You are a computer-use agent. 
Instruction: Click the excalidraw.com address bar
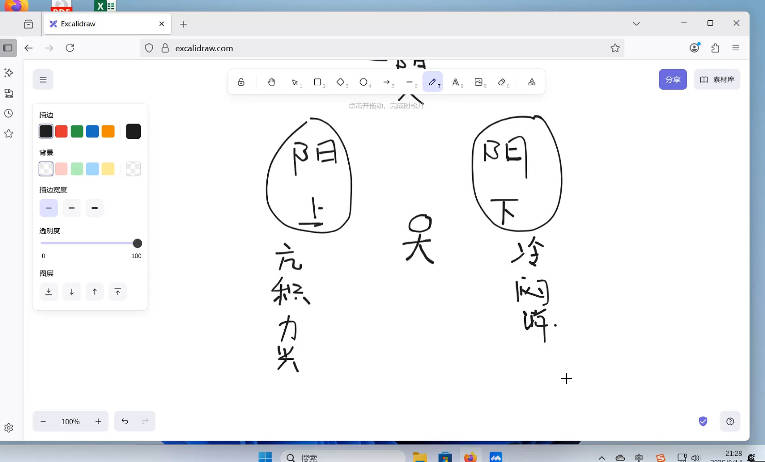[380, 47]
